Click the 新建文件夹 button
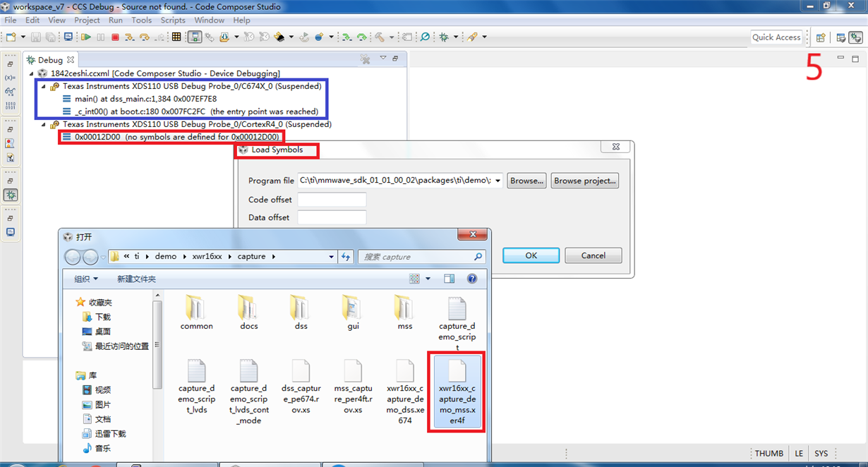Viewport: 868px width, 467px height. 136,279
